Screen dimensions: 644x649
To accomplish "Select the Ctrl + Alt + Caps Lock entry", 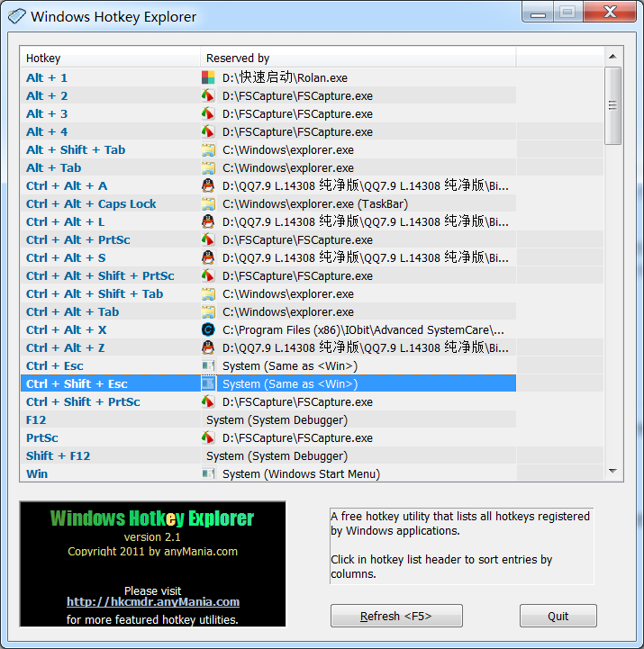I will [268, 203].
